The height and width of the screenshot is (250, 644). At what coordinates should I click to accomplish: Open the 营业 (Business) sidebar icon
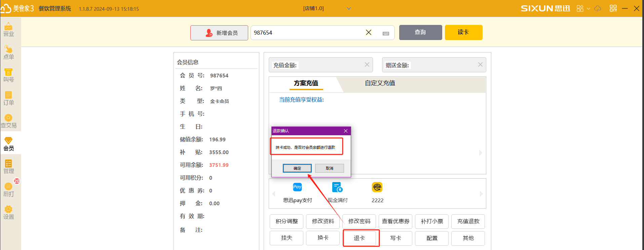click(9, 30)
